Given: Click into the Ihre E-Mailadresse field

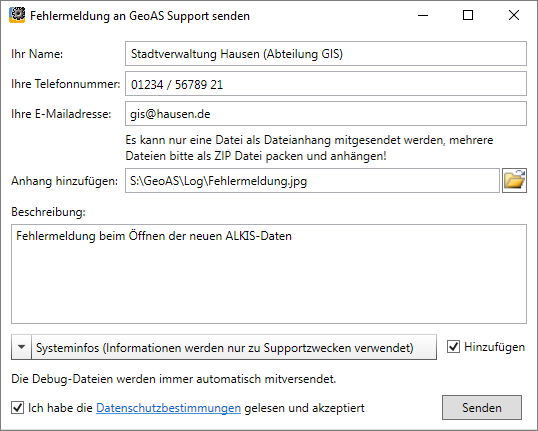Looking at the screenshot, I should [326, 114].
